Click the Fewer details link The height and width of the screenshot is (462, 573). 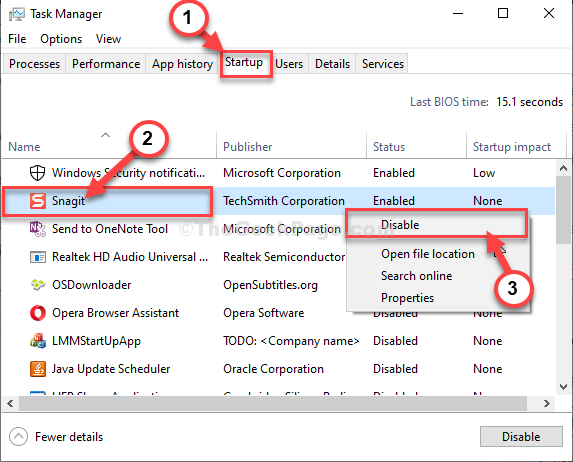click(69, 436)
